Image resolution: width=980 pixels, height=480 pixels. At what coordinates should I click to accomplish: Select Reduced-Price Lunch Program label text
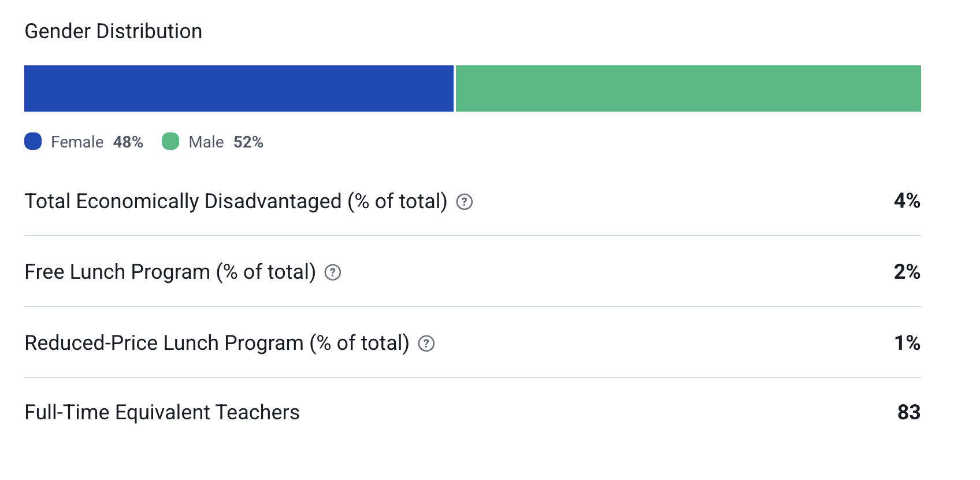[x=217, y=344]
